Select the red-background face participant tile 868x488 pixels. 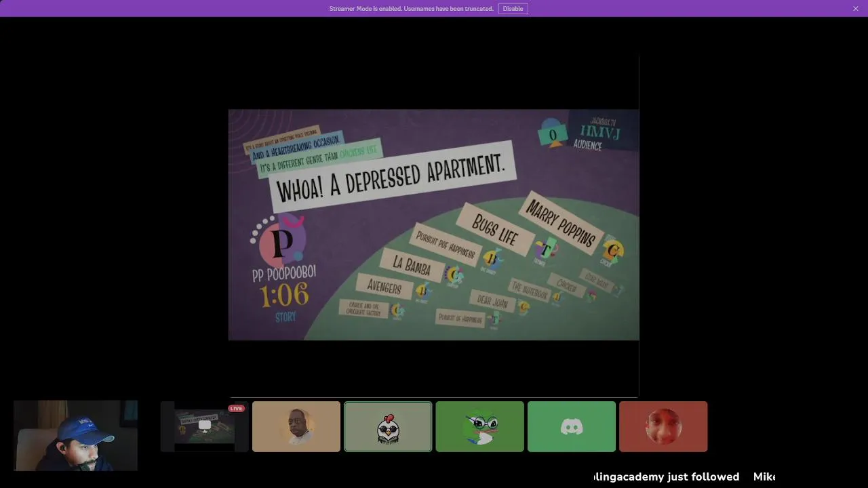663,426
